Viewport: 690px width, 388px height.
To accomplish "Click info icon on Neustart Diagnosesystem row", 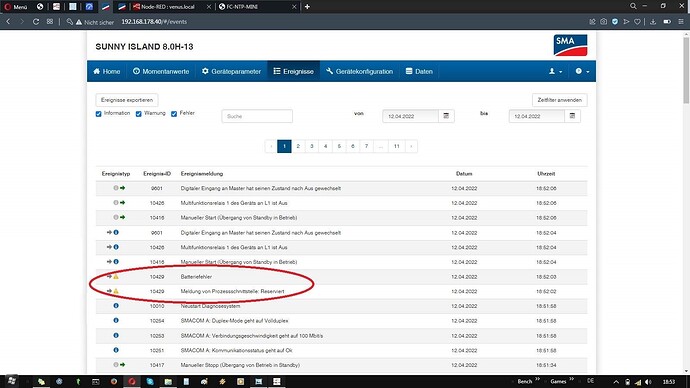I will tap(116, 306).
